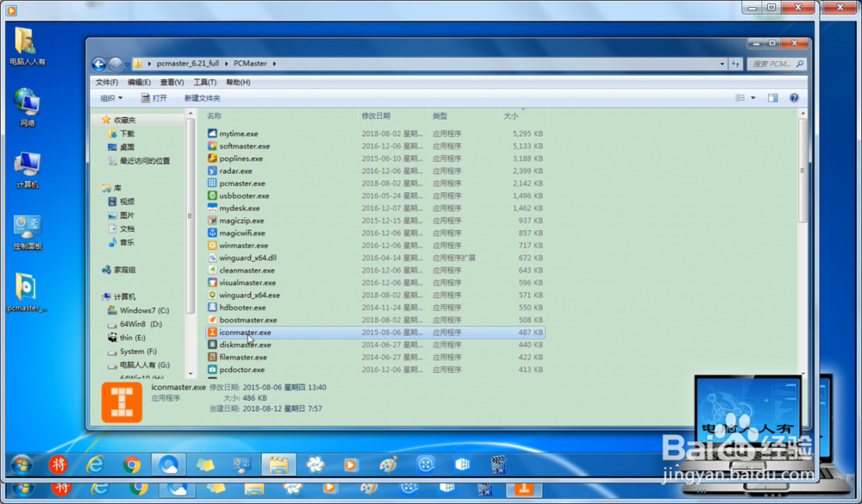Select the softmaster.exe file icon
Image resolution: width=862 pixels, height=504 pixels.
pos(212,146)
